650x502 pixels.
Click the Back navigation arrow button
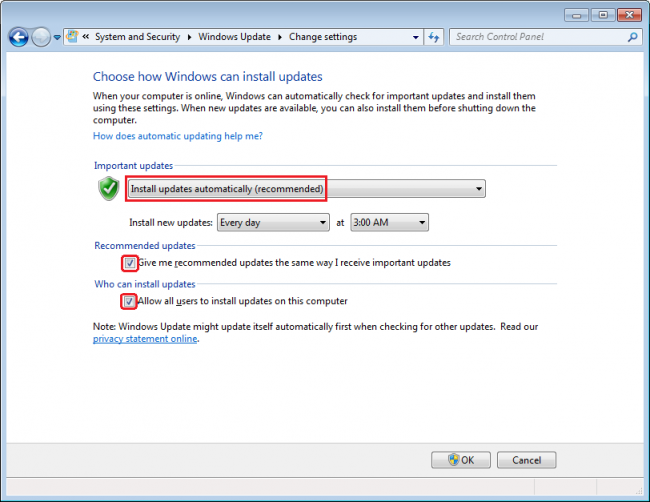(x=19, y=37)
